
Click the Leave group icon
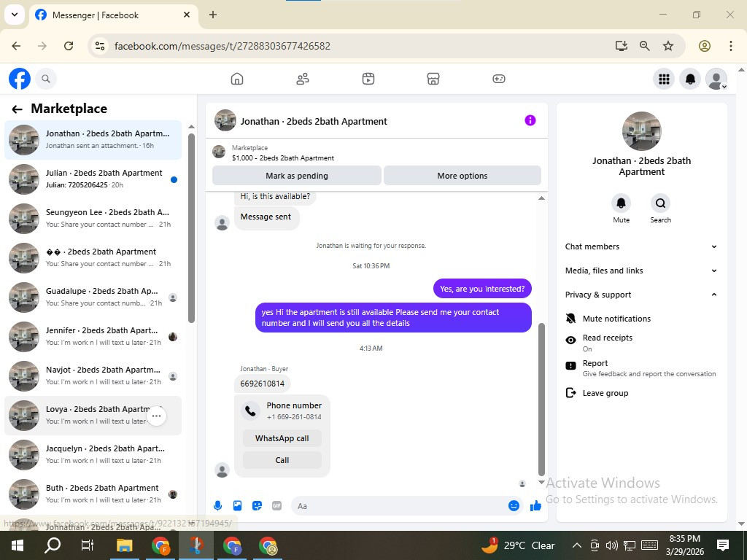(x=570, y=393)
